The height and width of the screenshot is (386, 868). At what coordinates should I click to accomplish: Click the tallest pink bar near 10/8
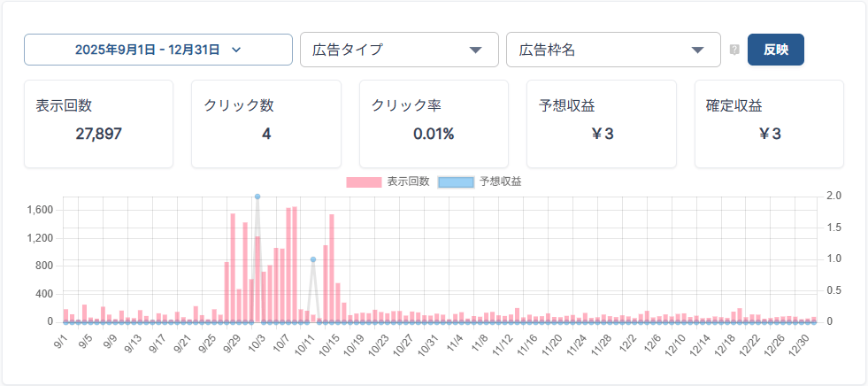pos(295,266)
